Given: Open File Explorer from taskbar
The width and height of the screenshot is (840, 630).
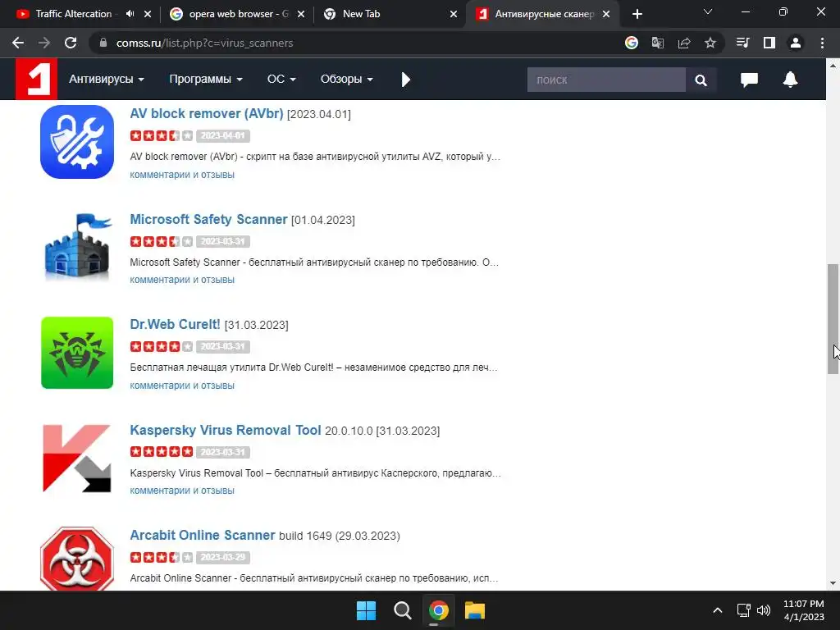Looking at the screenshot, I should point(475,610).
